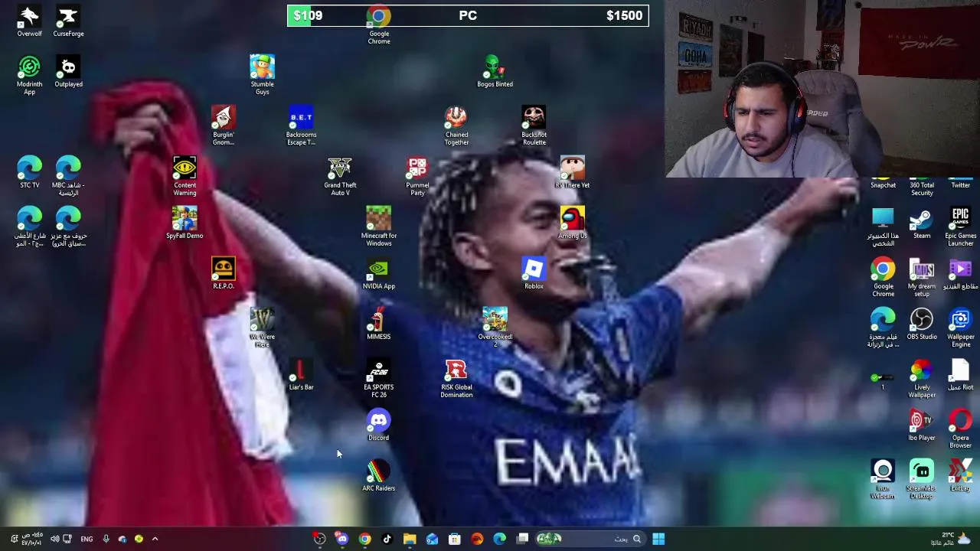
Task: Open the Content Warning game icon
Action: tap(185, 177)
